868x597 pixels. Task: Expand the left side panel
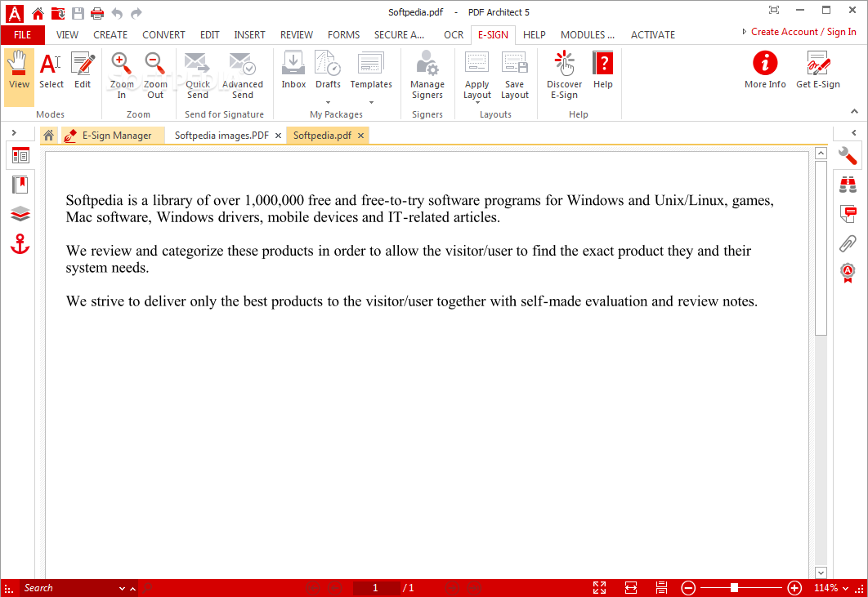point(14,133)
